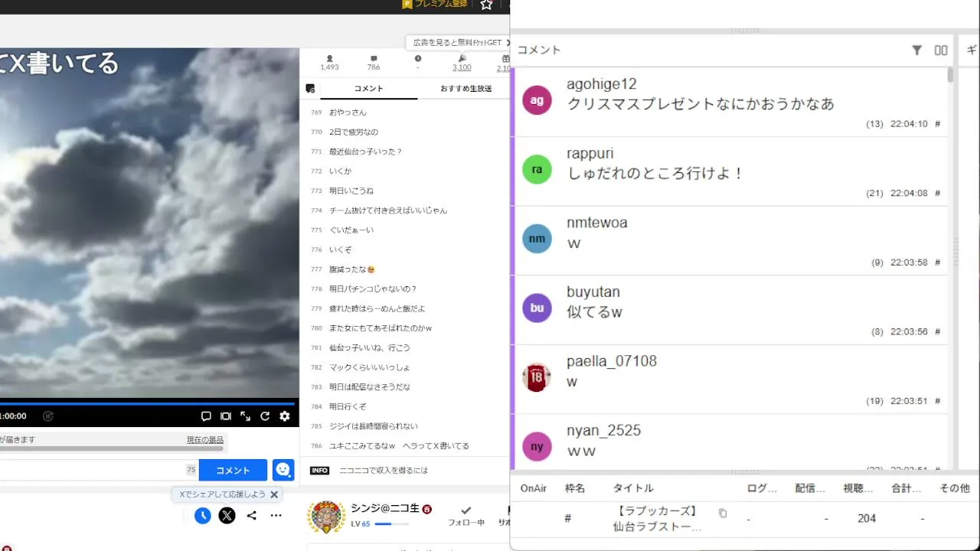980x551 pixels.
Task: Click paella_07108's jersey avatar
Action: click(537, 377)
